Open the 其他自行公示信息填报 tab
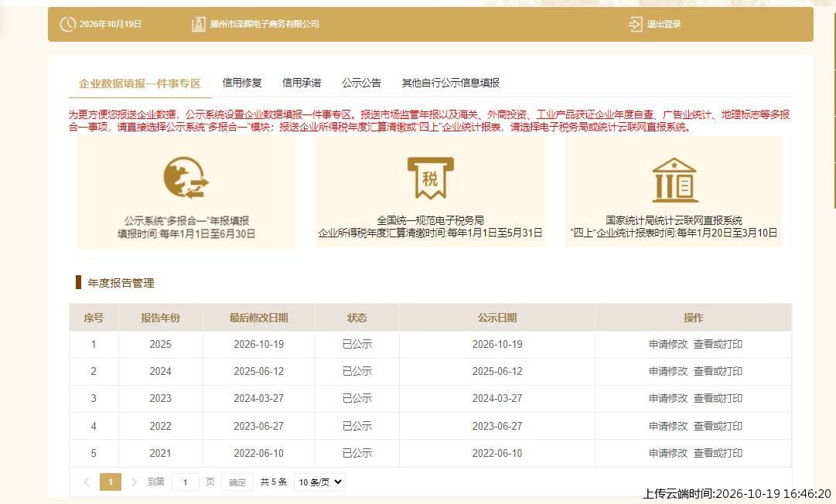The width and height of the screenshot is (836, 504). pyautogui.click(x=451, y=83)
